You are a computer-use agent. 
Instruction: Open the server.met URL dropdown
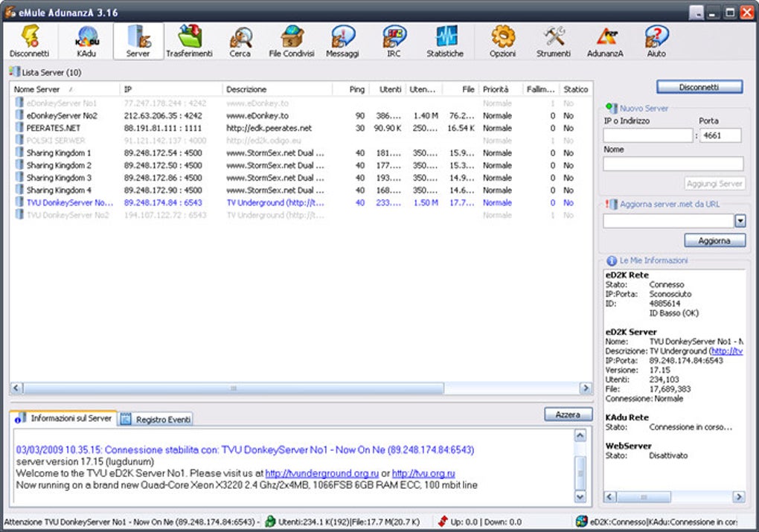[x=740, y=221]
